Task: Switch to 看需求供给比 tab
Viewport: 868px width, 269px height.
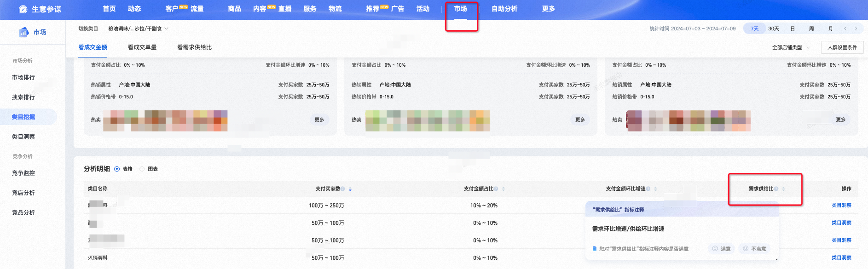Action: click(195, 47)
